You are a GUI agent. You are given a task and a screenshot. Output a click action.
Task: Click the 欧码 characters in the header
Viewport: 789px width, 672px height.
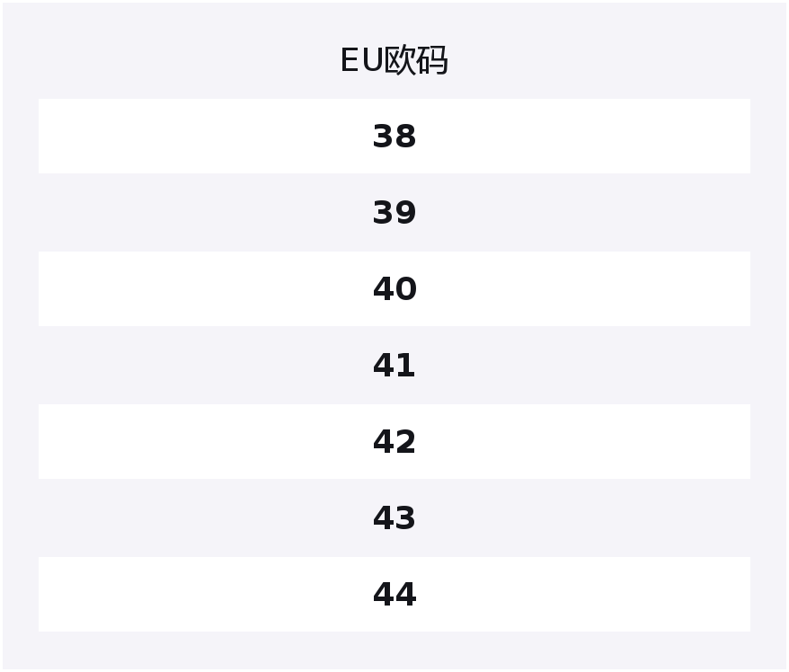(x=416, y=60)
